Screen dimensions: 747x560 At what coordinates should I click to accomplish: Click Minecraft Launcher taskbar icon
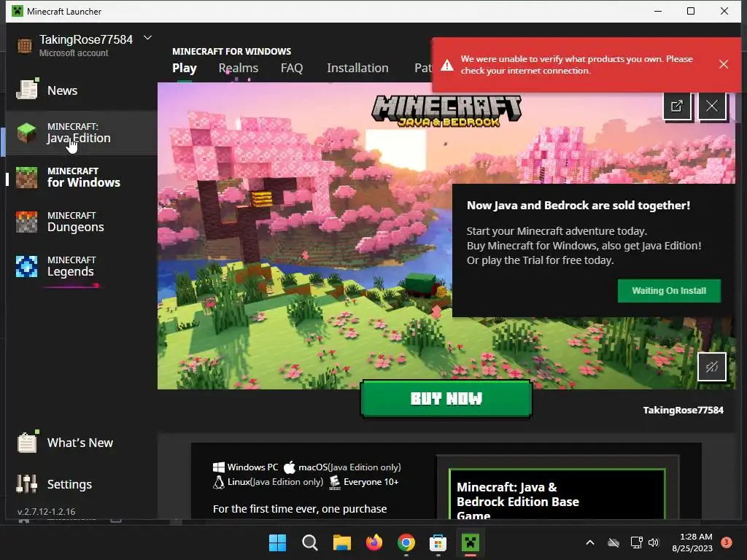tap(471, 542)
